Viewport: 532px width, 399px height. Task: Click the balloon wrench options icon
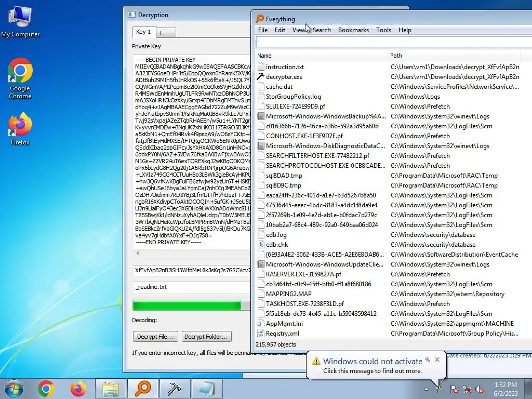click(428, 360)
